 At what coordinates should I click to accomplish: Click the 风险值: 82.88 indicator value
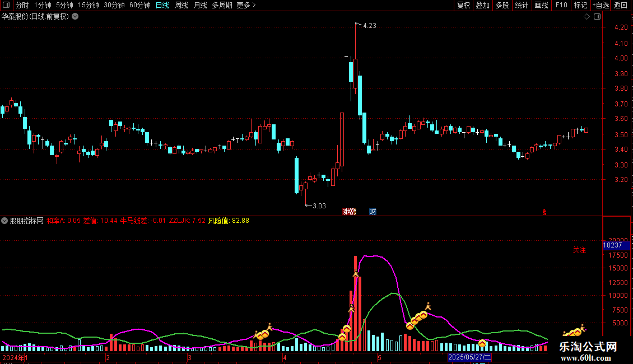point(229,221)
